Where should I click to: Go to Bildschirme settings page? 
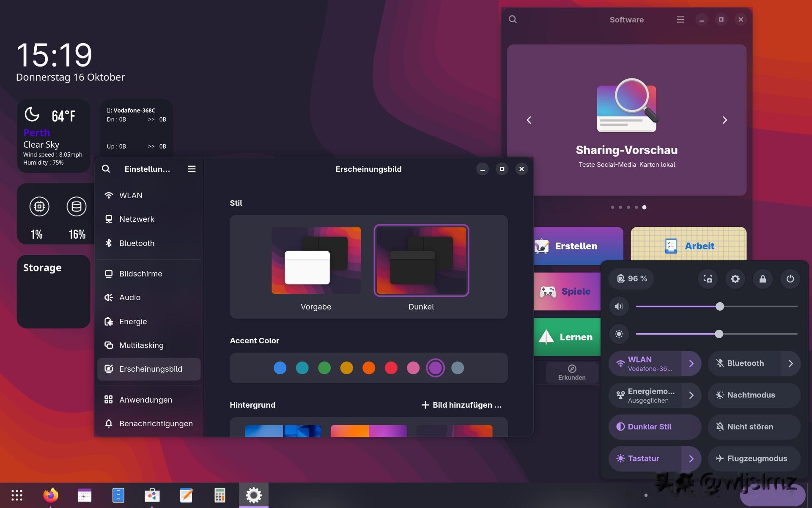coord(140,273)
